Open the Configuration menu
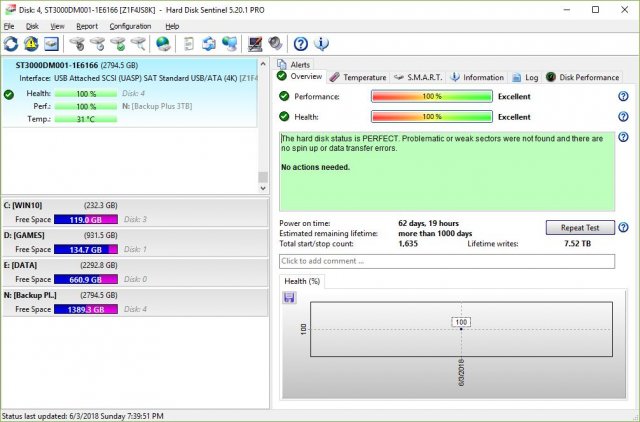The image size is (640, 422). (130, 26)
